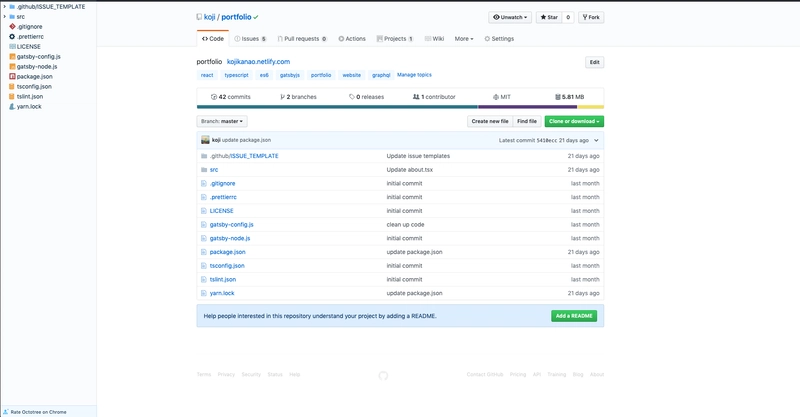Expand the src folder in Octotree sidebar
This screenshot has height=417, width=800.
[x=5, y=16]
